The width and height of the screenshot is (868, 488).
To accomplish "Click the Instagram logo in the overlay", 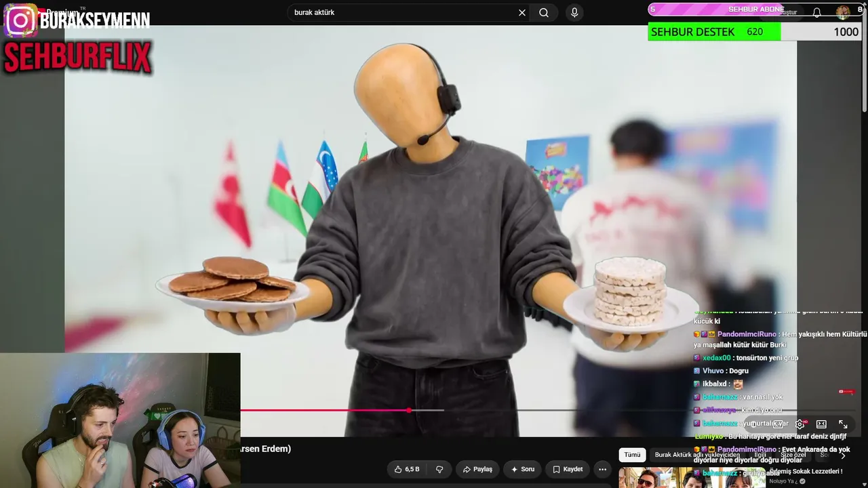I will (x=20, y=20).
